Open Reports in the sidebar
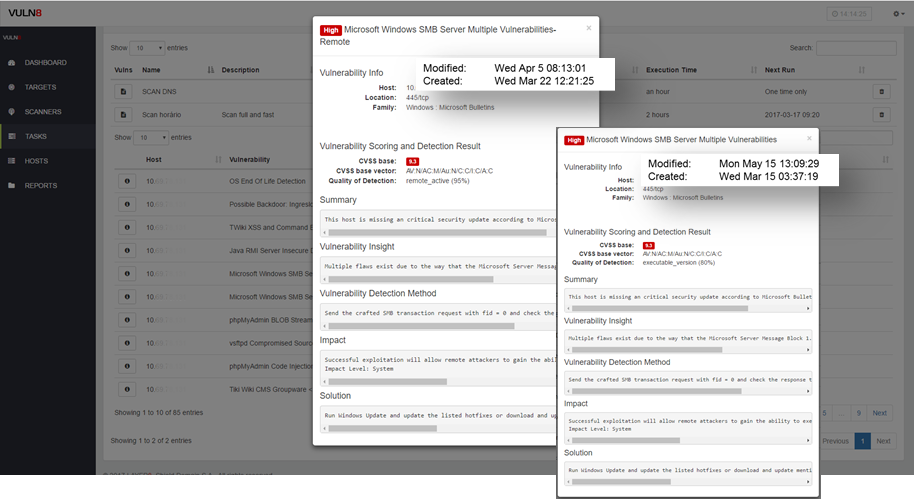Image resolution: width=914 pixels, height=499 pixels. click(x=40, y=185)
